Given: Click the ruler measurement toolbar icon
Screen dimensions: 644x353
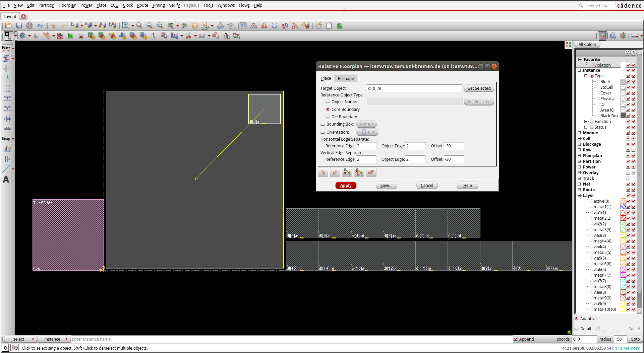Looking at the screenshot, I should pos(295,26).
